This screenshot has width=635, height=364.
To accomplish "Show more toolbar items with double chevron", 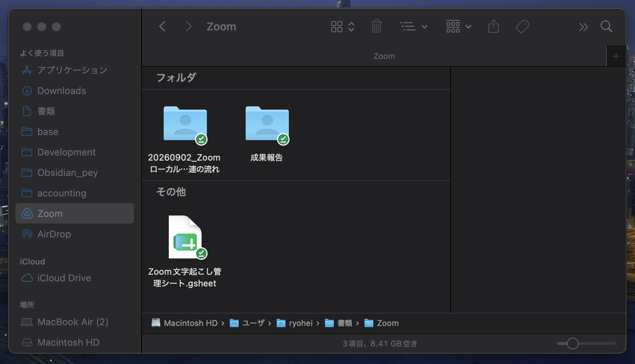I will point(583,27).
